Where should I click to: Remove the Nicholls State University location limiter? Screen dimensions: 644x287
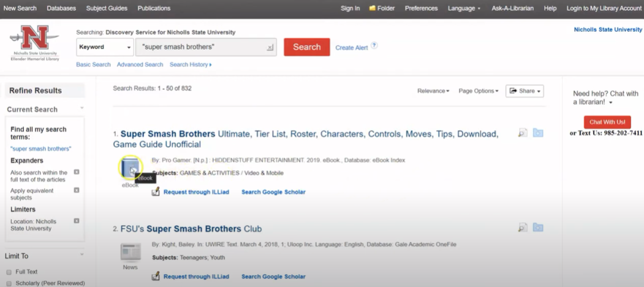(x=77, y=221)
